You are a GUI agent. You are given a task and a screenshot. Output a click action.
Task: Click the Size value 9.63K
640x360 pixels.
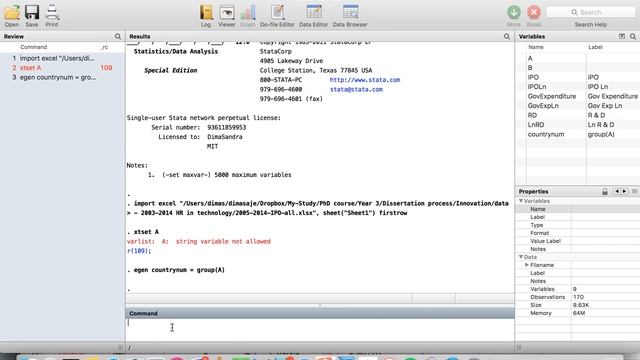(x=581, y=305)
